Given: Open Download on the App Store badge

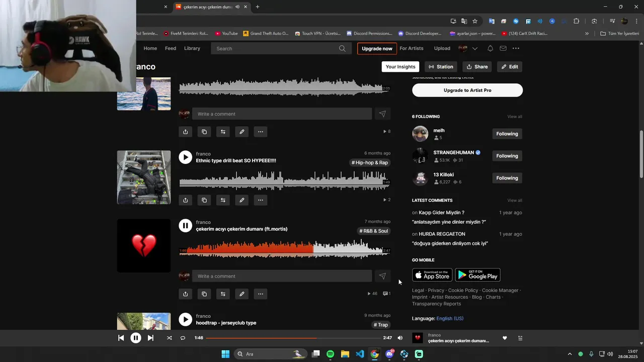Looking at the screenshot, I should (432, 275).
